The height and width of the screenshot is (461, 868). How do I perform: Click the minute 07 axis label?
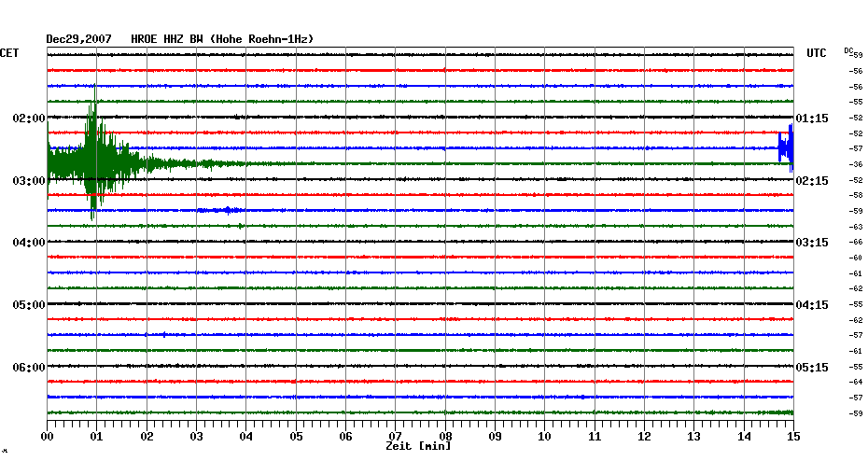(395, 436)
